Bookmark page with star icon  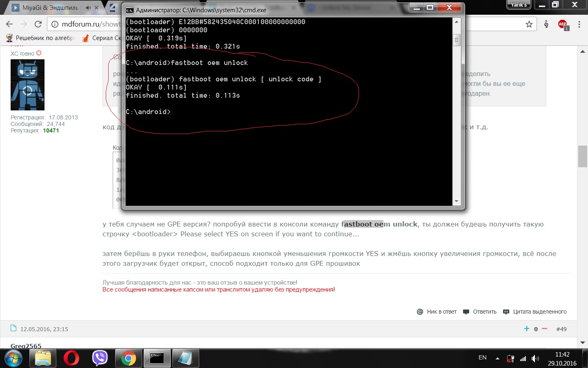click(529, 24)
